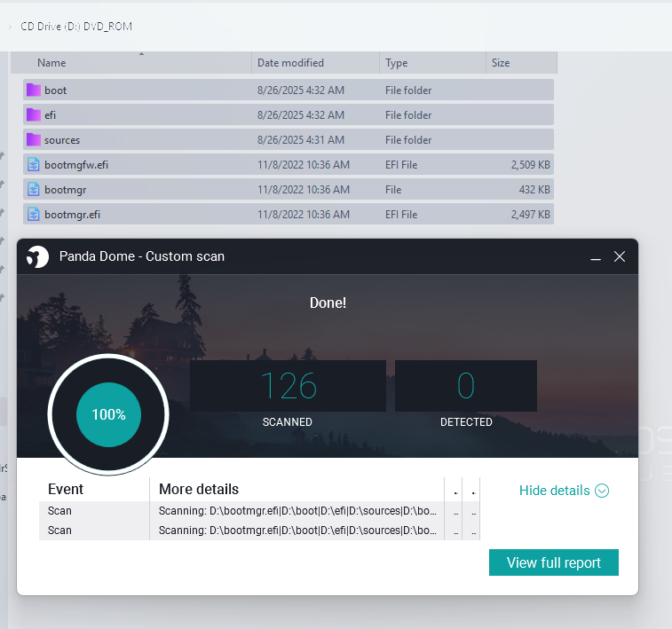Click first row's Scanning D:\bootmgr.efi details text
This screenshot has width=672, height=629.
(297, 511)
